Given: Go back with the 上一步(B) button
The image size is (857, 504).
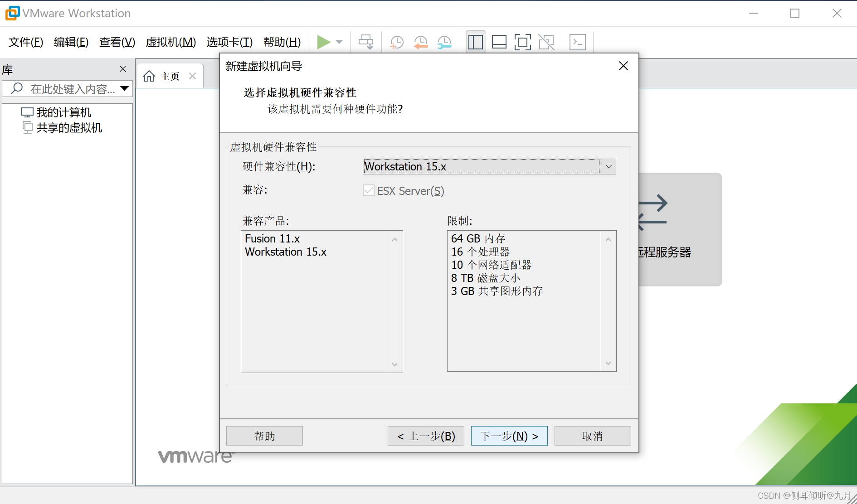Looking at the screenshot, I should [x=426, y=436].
